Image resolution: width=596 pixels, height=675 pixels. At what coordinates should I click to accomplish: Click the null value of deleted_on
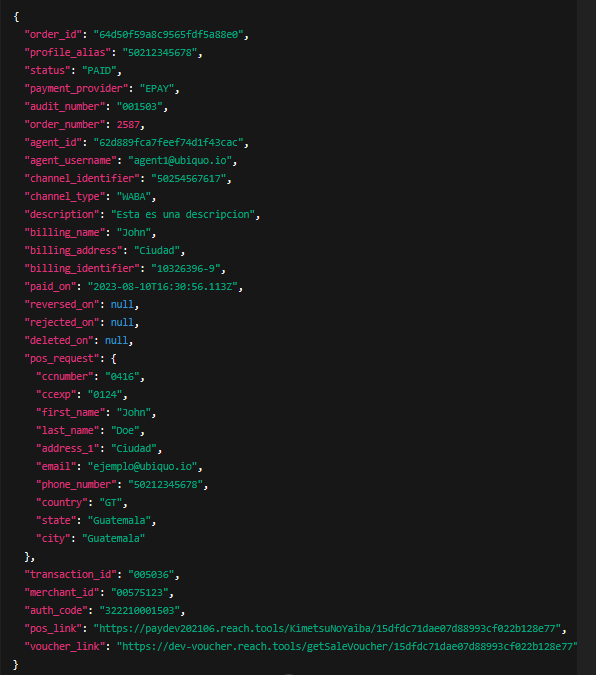click(x=117, y=341)
